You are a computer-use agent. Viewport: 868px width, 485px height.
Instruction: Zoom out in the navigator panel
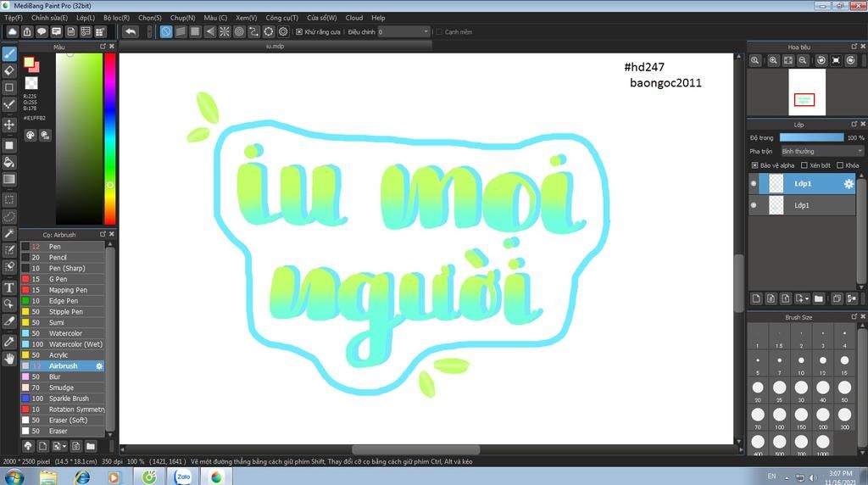803,60
